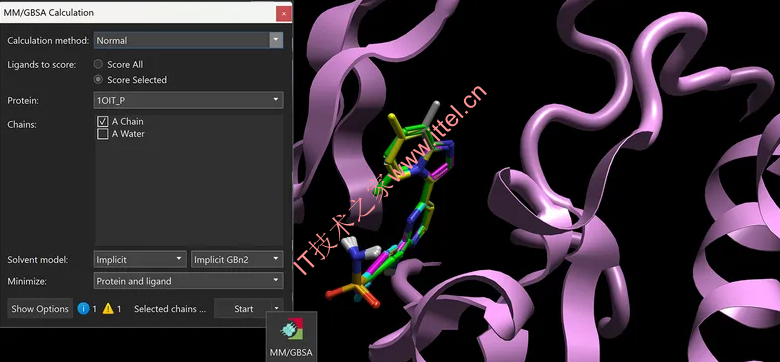Click the MM/GBSA Calculation title bar
Viewport: 780px width, 362px height.
tap(138, 13)
